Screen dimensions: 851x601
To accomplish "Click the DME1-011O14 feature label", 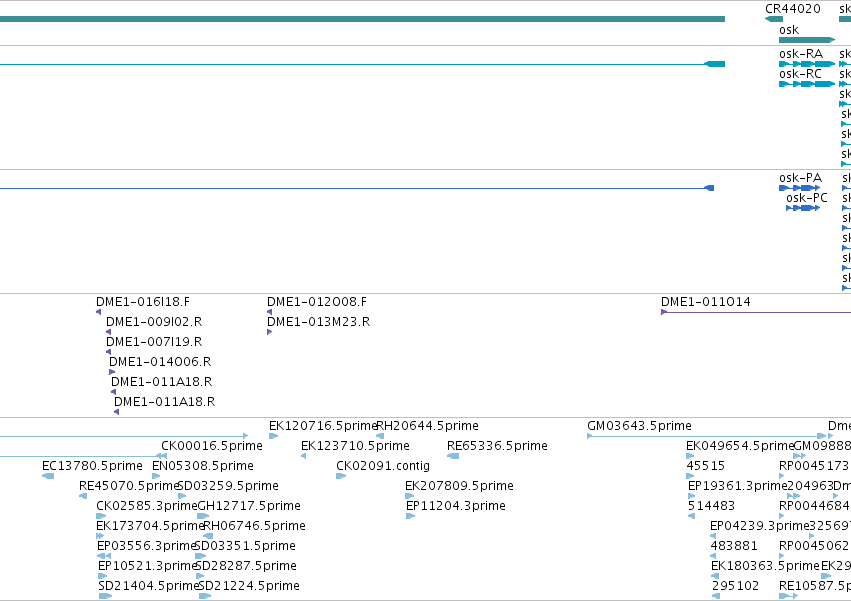I will tap(706, 302).
